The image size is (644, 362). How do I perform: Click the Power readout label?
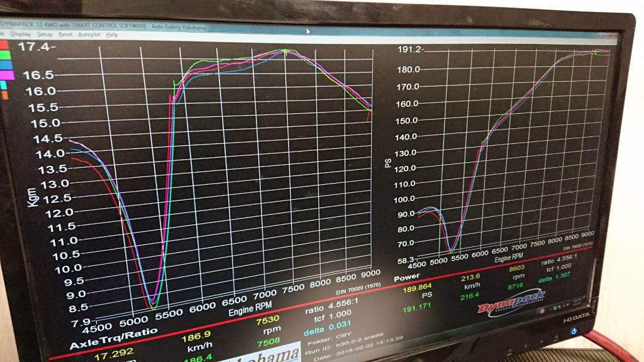pyautogui.click(x=407, y=278)
